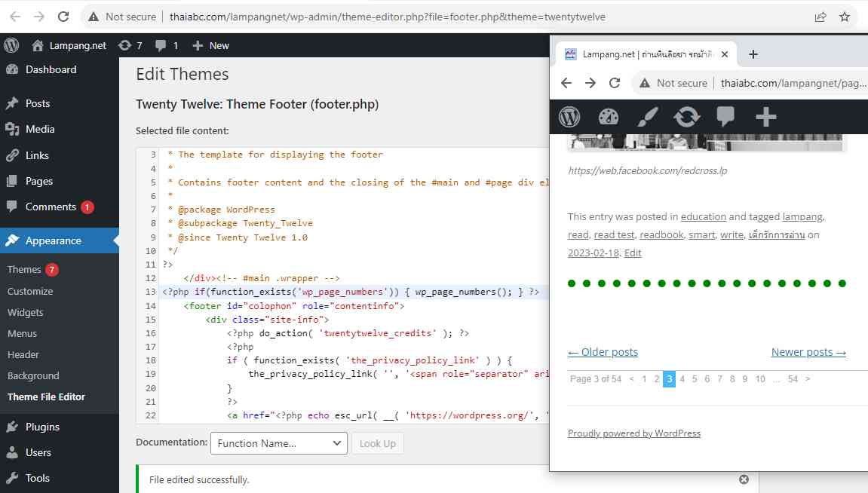868x493 pixels.
Task: Reload the popup browser window
Action: [x=615, y=83]
